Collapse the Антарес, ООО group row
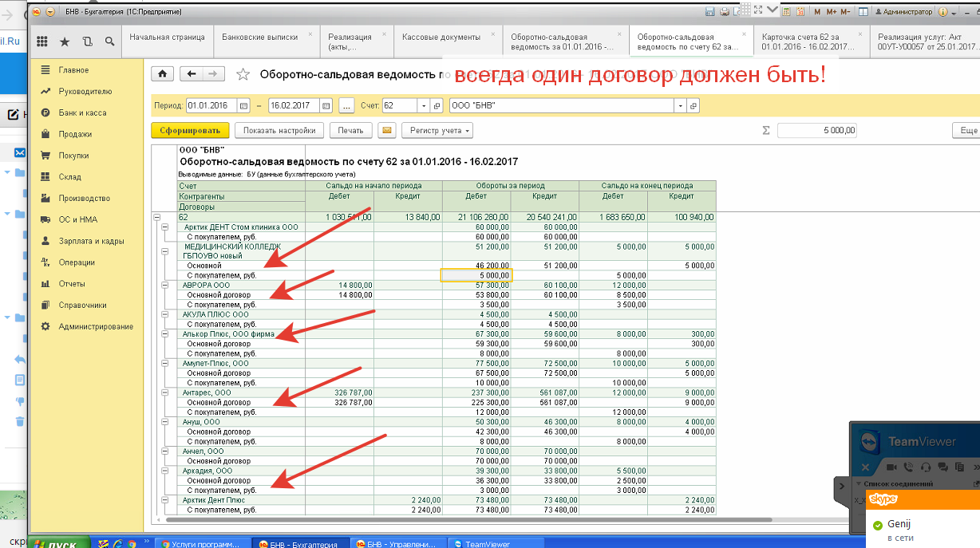 tap(165, 392)
